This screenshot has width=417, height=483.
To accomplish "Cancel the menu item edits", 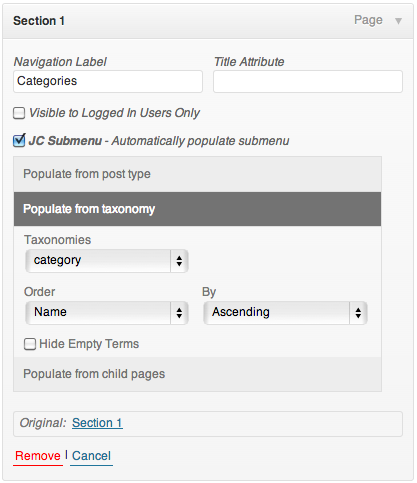I will point(91,456).
